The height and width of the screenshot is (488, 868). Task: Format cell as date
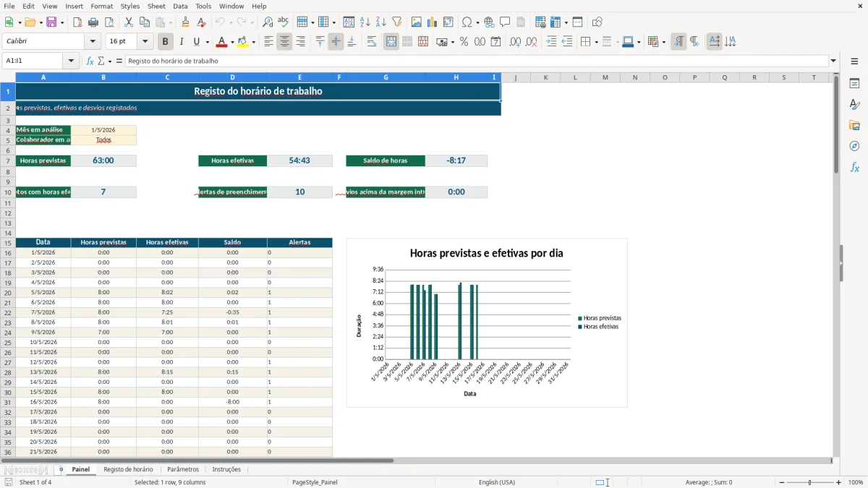pos(496,42)
